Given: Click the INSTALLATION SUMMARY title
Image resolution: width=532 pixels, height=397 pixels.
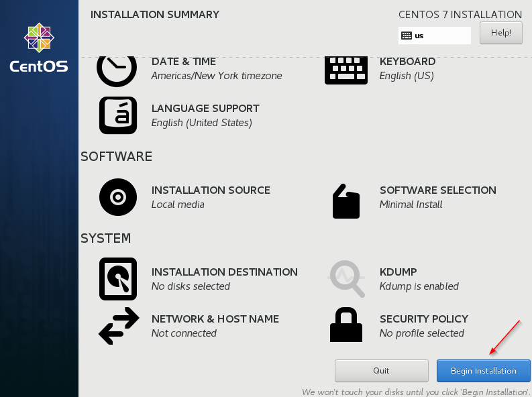Looking at the screenshot, I should coord(155,15).
